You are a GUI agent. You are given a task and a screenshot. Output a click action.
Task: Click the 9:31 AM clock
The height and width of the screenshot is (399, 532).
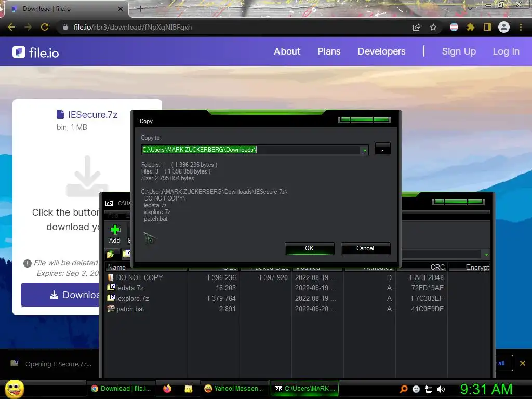tap(486, 389)
